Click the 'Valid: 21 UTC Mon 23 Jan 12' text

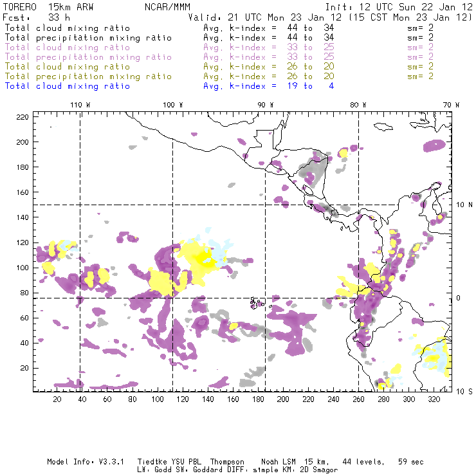[265, 17]
